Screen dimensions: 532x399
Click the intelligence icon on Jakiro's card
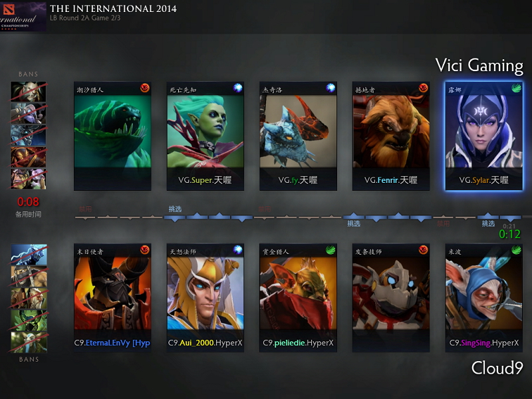[331, 88]
